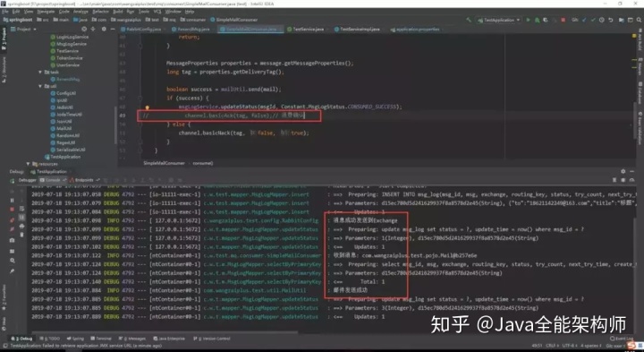This screenshot has height=352, width=644.
Task: Hide the Project panel with minimize icon
Action: click(x=113, y=30)
